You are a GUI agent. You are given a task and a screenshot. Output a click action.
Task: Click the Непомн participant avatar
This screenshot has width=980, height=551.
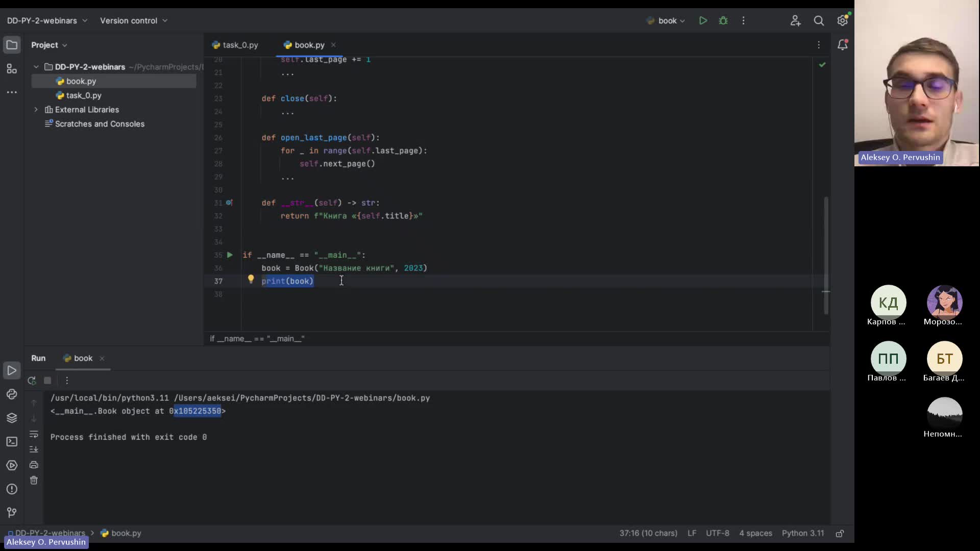click(x=944, y=415)
